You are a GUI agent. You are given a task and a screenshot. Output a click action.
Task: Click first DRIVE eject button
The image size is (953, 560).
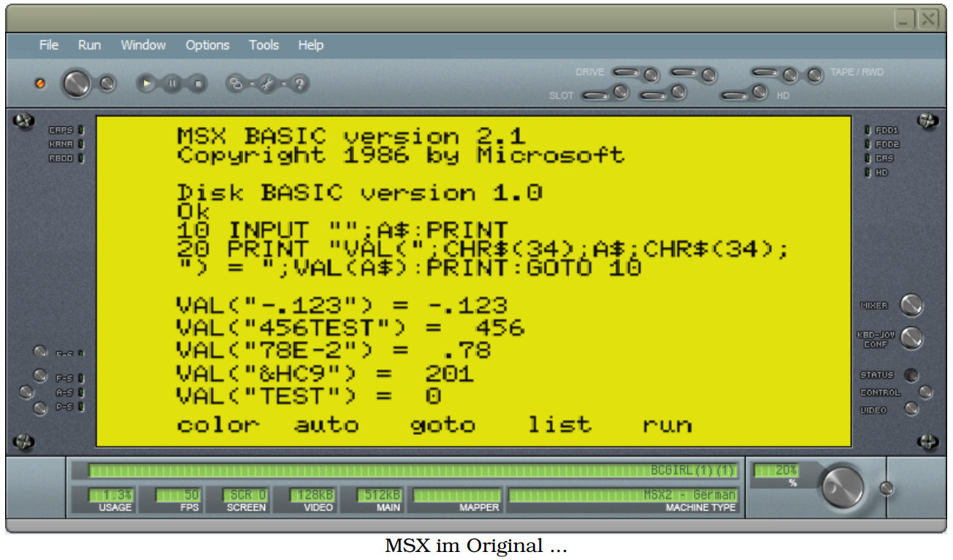pos(650,74)
